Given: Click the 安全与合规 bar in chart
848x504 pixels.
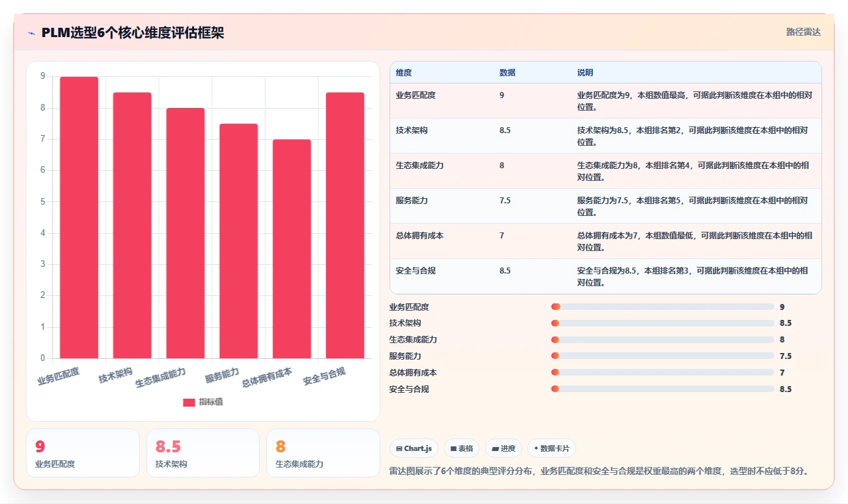Looking at the screenshot, I should pyautogui.click(x=344, y=225).
